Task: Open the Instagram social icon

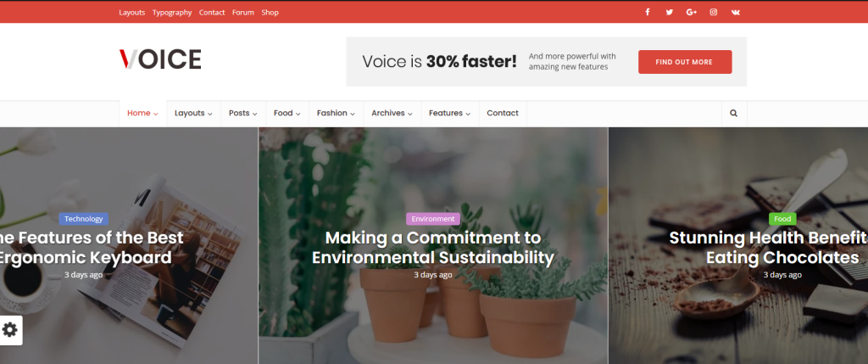Action: (714, 12)
